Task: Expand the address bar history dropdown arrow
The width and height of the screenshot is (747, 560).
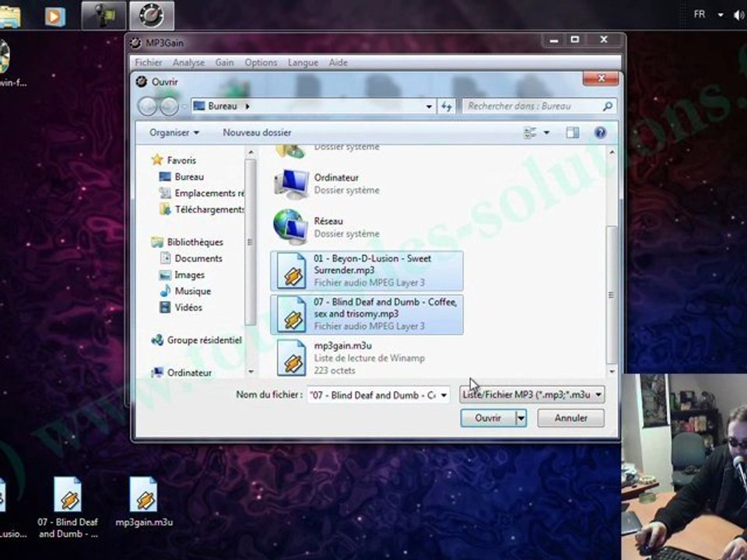Action: [x=429, y=107]
